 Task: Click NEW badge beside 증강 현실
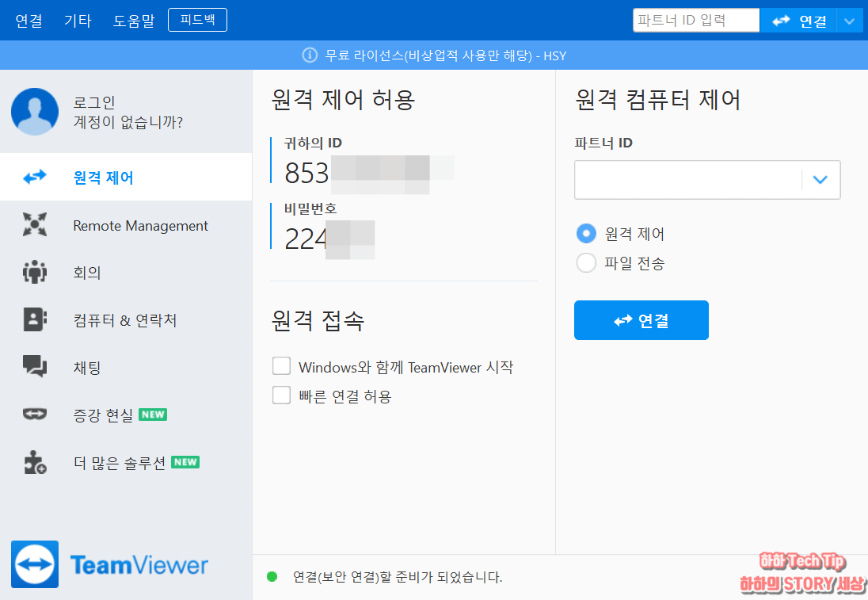153,415
